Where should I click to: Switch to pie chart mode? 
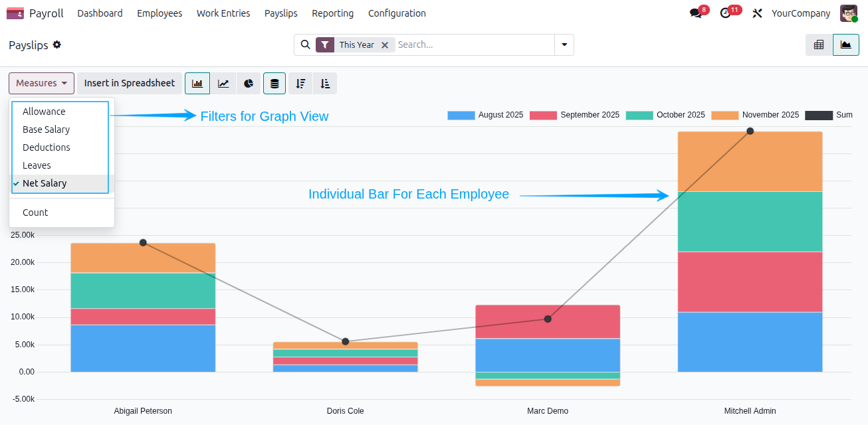tap(249, 84)
